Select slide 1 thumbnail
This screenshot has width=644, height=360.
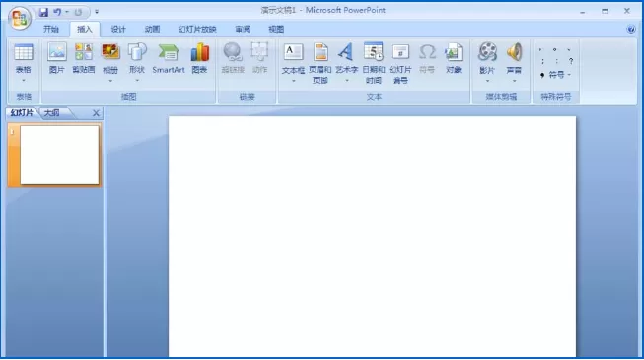[x=59, y=156]
